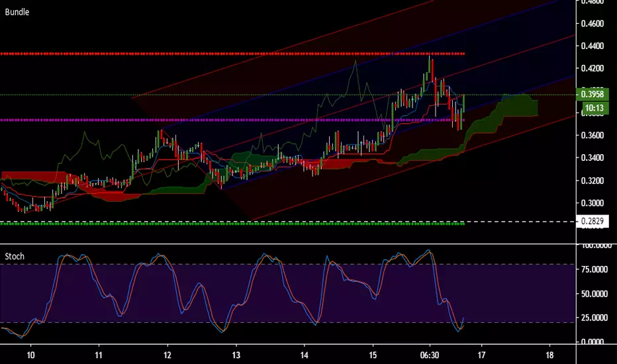Image resolution: width=617 pixels, height=364 pixels.
Task: Click the 0.3200 price axis label
Action: [593, 181]
